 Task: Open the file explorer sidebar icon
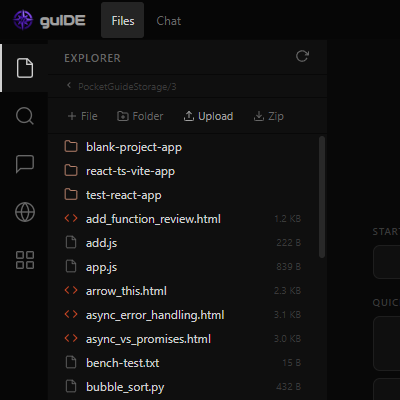[x=25, y=68]
